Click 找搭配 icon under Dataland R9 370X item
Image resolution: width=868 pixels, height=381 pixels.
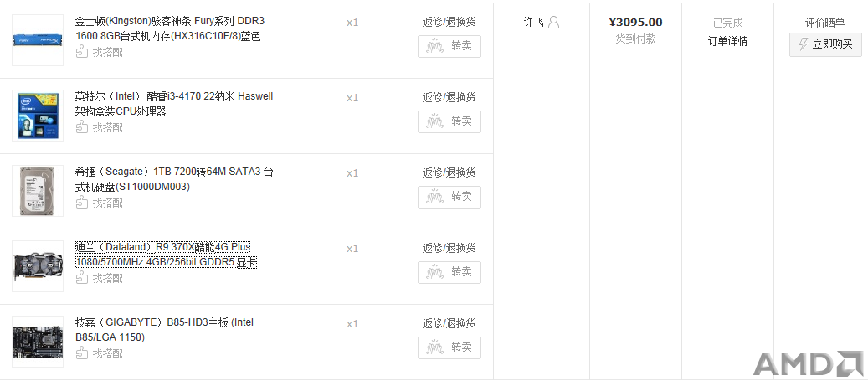82,278
